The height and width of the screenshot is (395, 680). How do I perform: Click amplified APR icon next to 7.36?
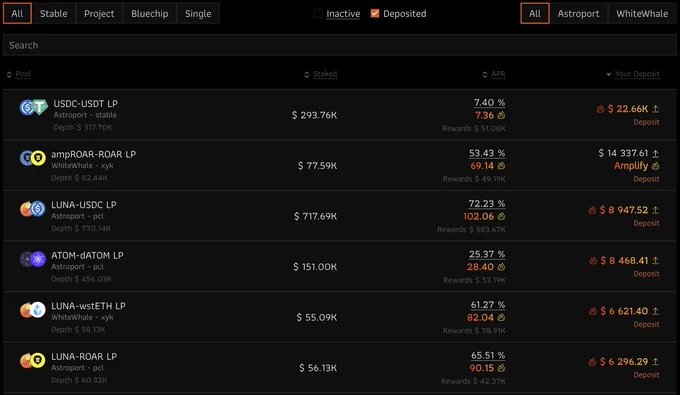point(501,115)
